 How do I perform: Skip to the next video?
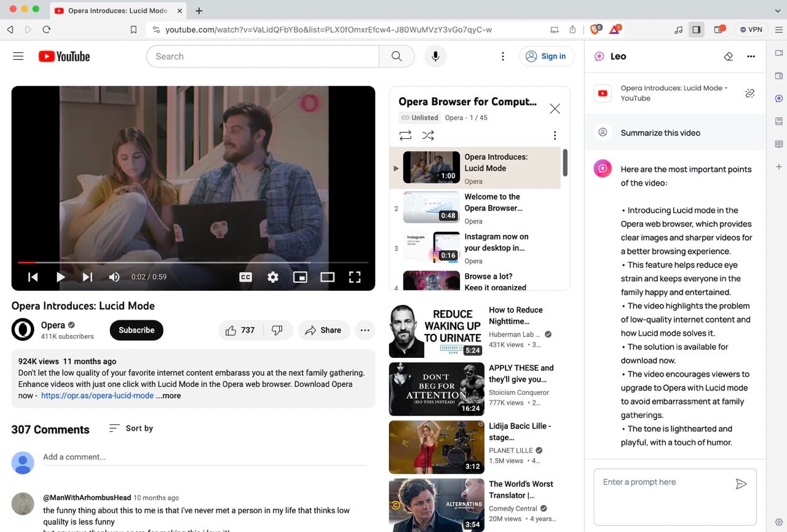(x=87, y=277)
